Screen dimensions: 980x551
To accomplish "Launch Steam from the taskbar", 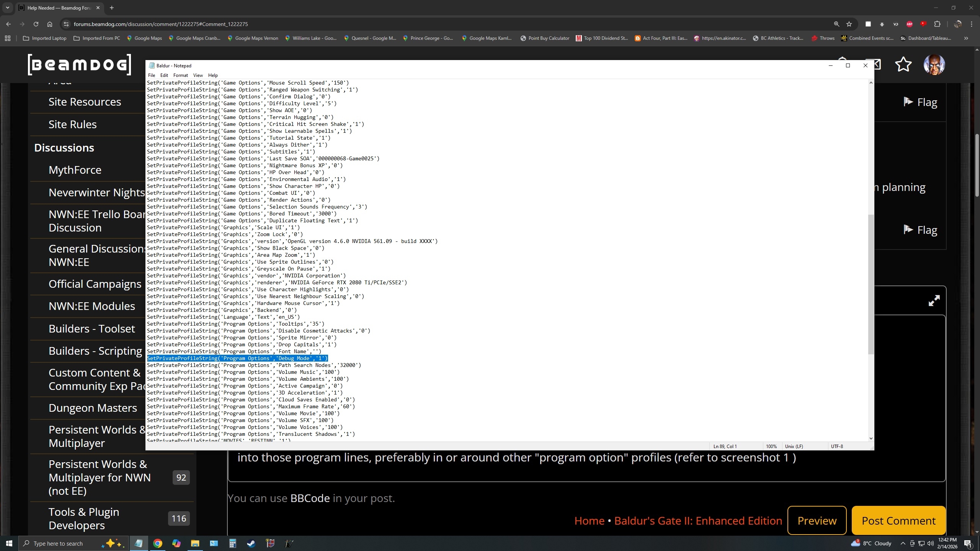I will [251, 543].
